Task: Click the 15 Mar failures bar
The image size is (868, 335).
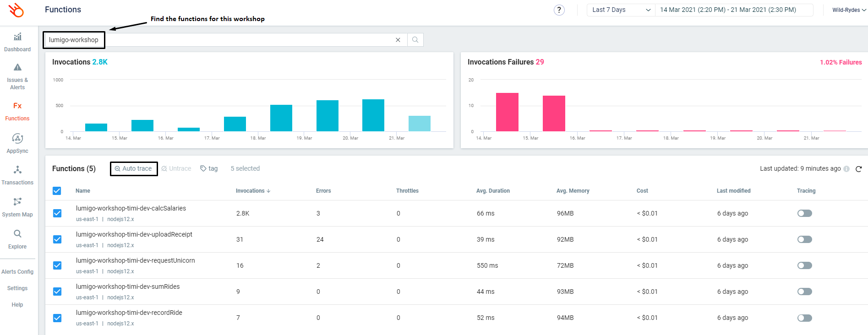Action: [x=554, y=113]
